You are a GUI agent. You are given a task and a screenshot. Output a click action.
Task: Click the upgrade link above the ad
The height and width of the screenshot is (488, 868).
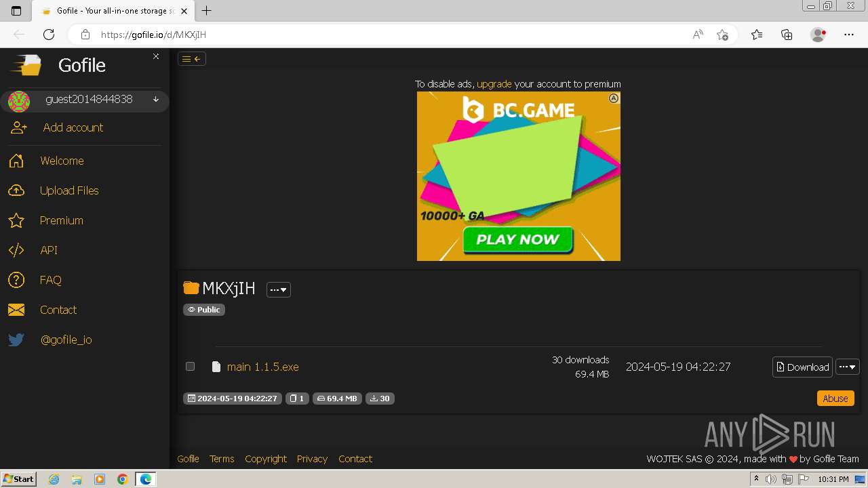tap(494, 84)
